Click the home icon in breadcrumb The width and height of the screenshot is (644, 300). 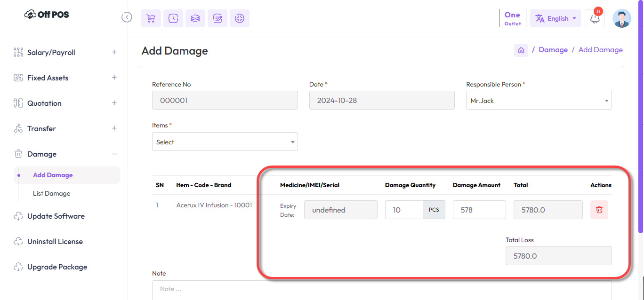[521, 50]
